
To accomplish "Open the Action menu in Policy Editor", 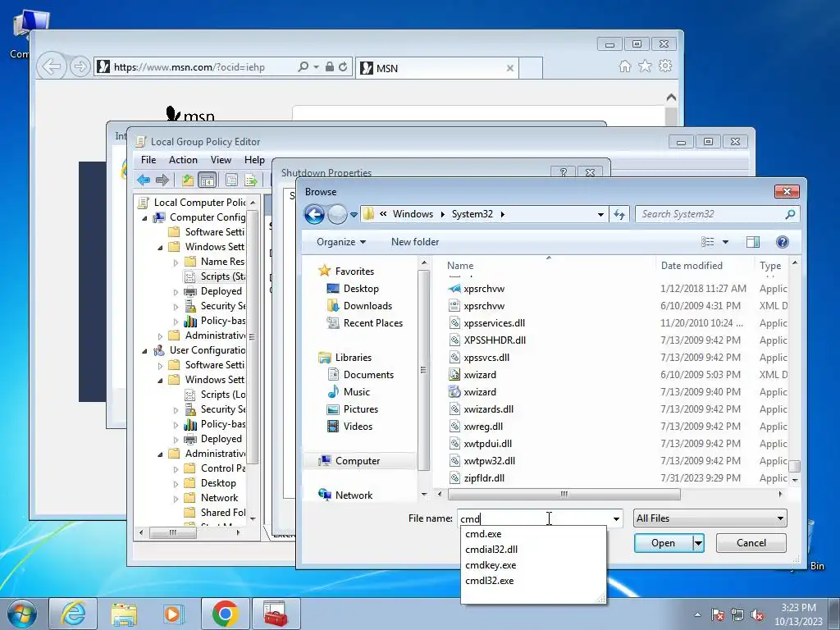I will pos(183,160).
